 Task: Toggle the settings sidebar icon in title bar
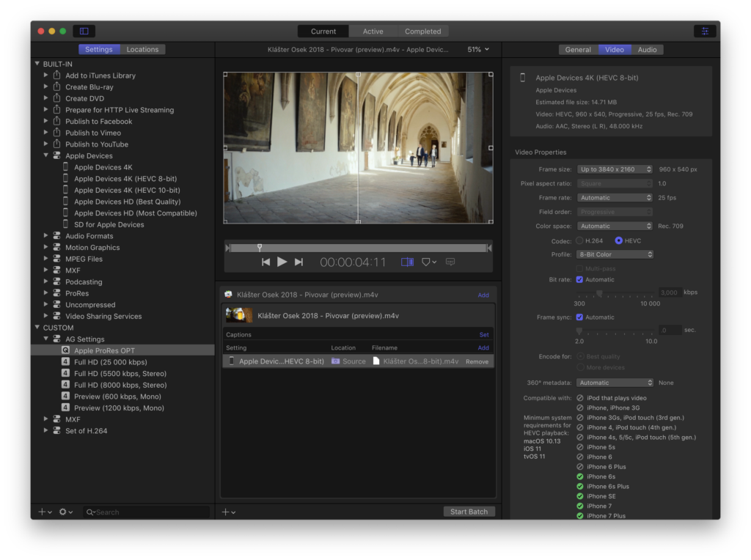pos(84,31)
